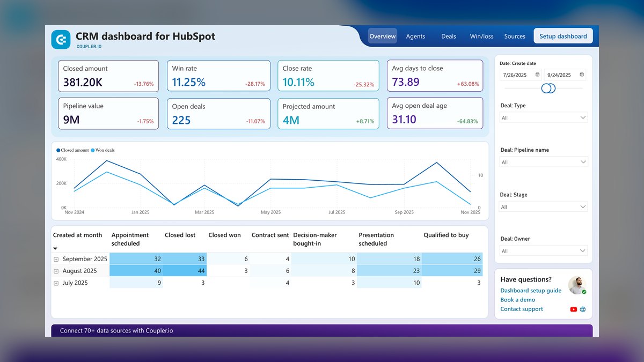Select the Closed amount KPI card
This screenshot has width=644, height=362.
tap(108, 76)
